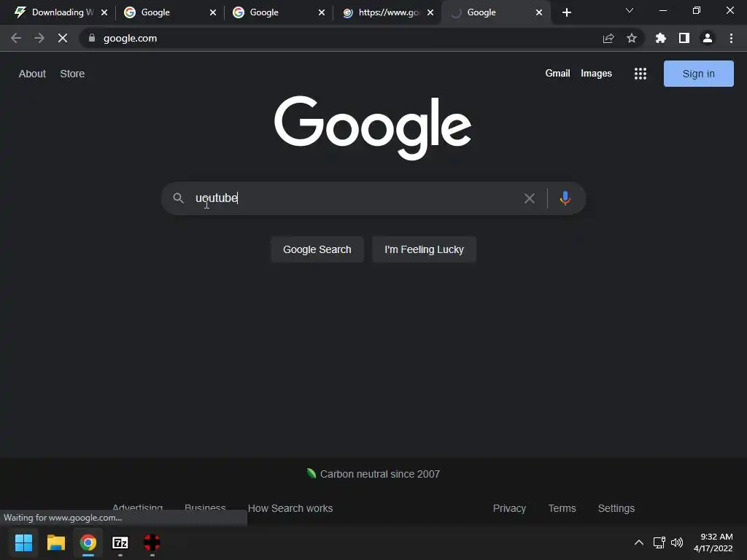The height and width of the screenshot is (560, 747).
Task: Switch to the https://www.go tab
Action: click(x=387, y=12)
